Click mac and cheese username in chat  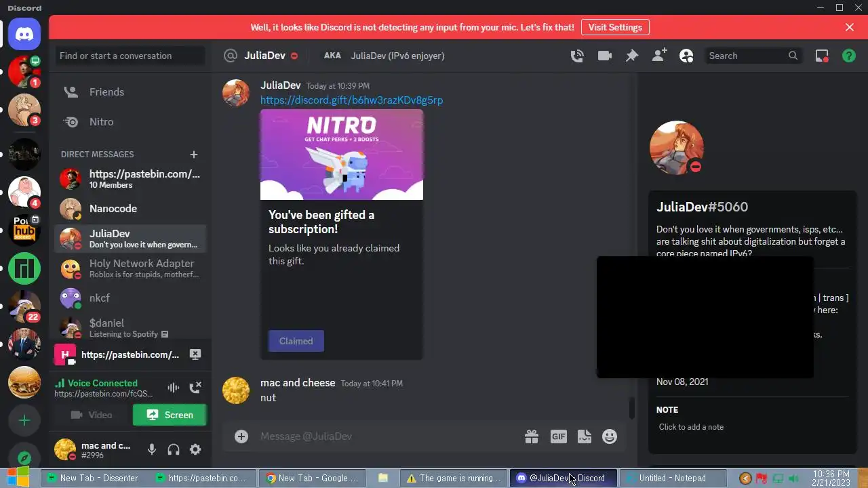tap(298, 383)
